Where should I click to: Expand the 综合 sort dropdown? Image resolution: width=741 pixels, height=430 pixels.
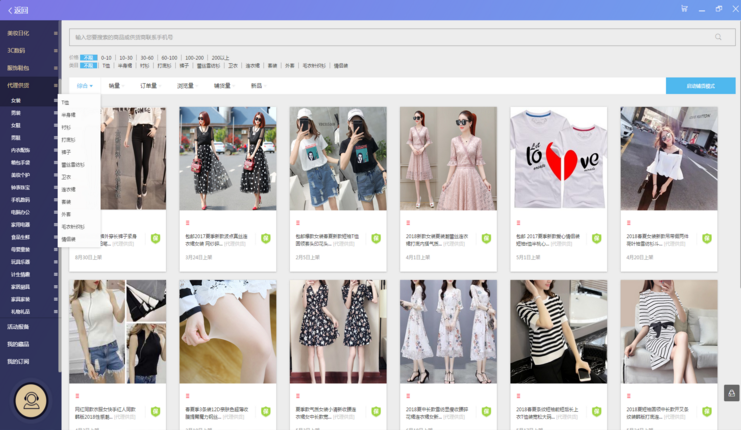pos(84,86)
